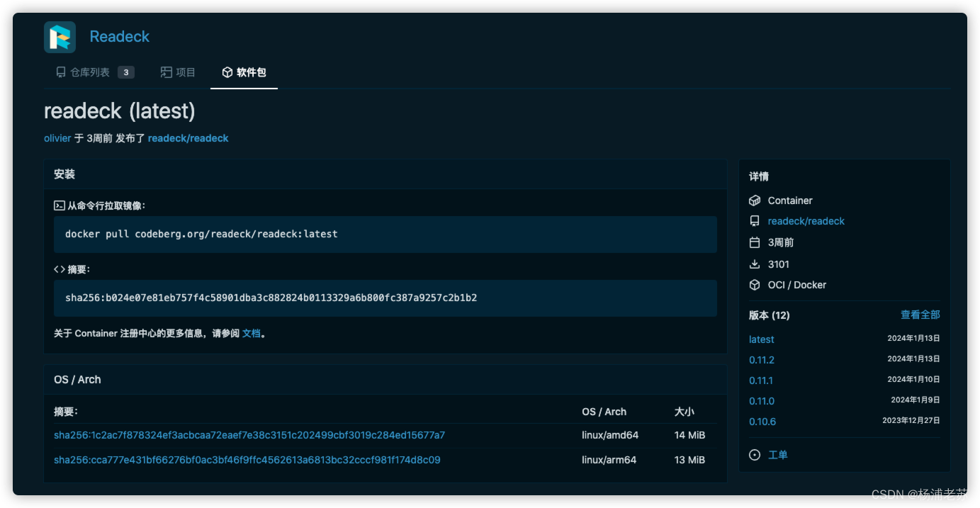Click the OCI / Docker cube icon
The height and width of the screenshot is (508, 980).
755,285
